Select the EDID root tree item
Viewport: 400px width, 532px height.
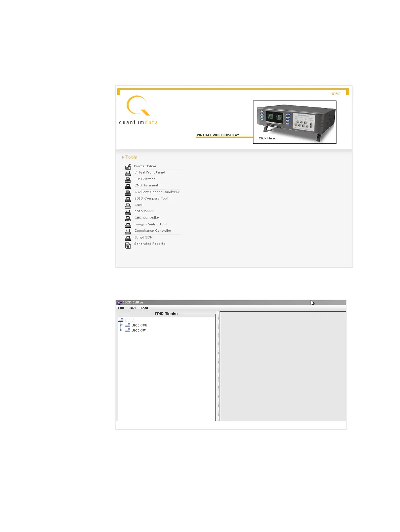point(129,320)
